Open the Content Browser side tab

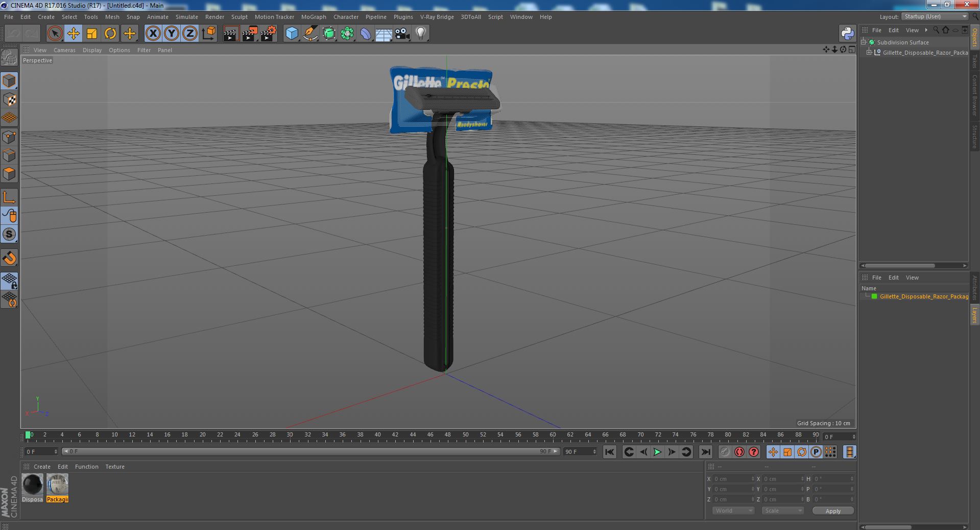pos(974,95)
